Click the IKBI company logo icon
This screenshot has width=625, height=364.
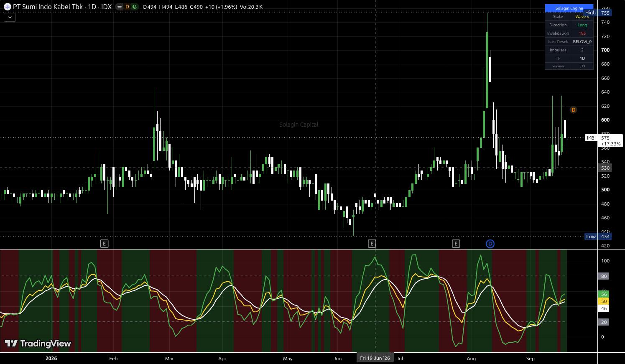pos(8,7)
